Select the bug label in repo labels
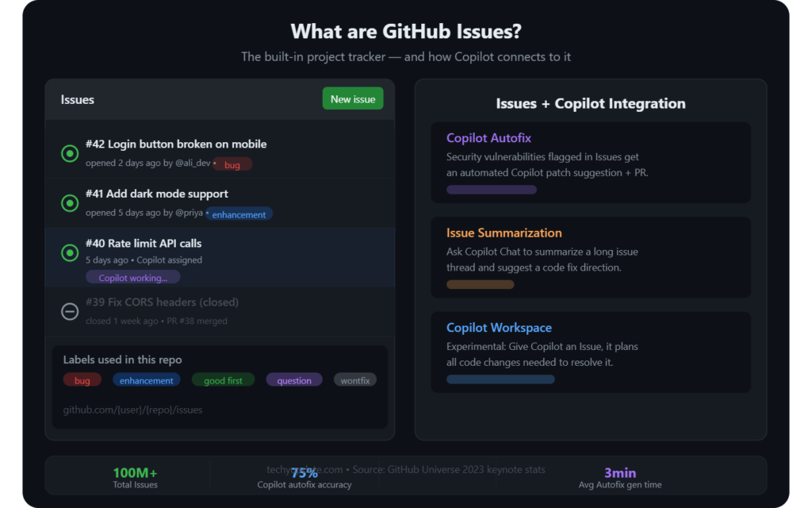This screenshot has height=508, width=812. (x=82, y=380)
